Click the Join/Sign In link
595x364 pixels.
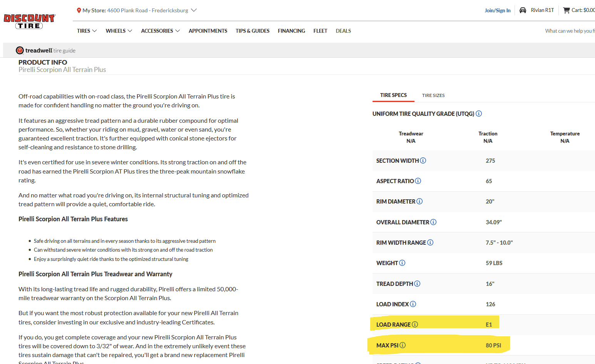point(498,10)
